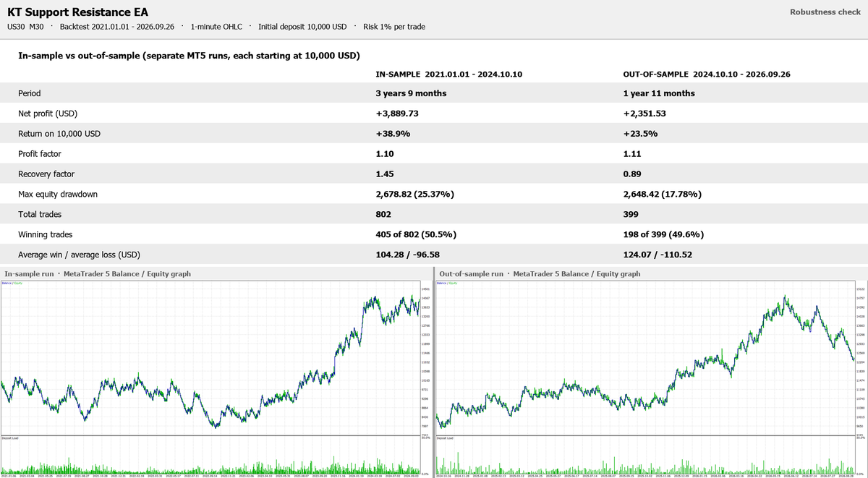Click the "Max equity drawdown" row label
This screenshot has height=478, width=868.
tap(58, 195)
